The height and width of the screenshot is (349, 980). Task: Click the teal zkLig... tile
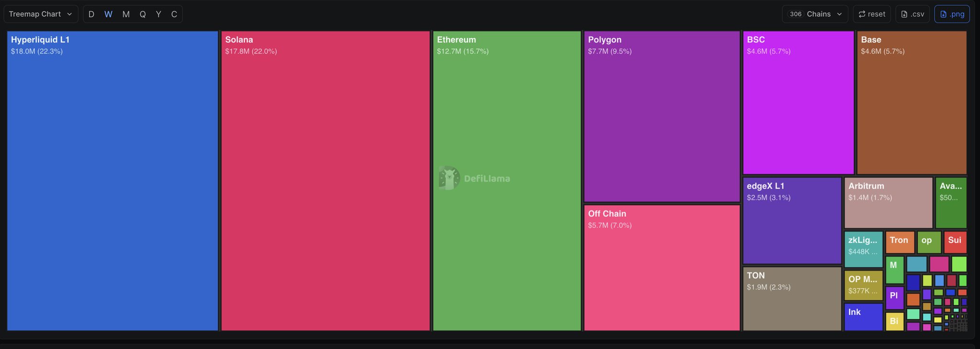tap(864, 250)
